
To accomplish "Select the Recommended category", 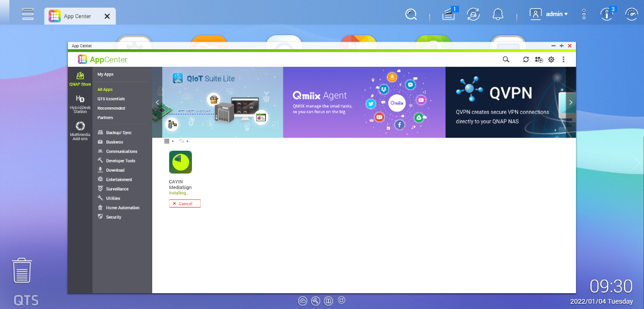I will 111,108.
